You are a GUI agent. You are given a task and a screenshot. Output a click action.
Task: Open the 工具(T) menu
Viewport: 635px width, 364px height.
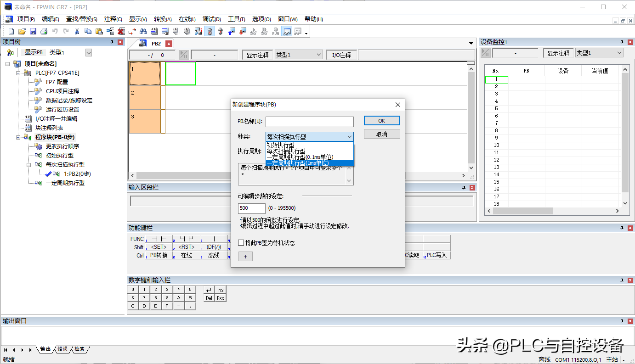pos(236,19)
